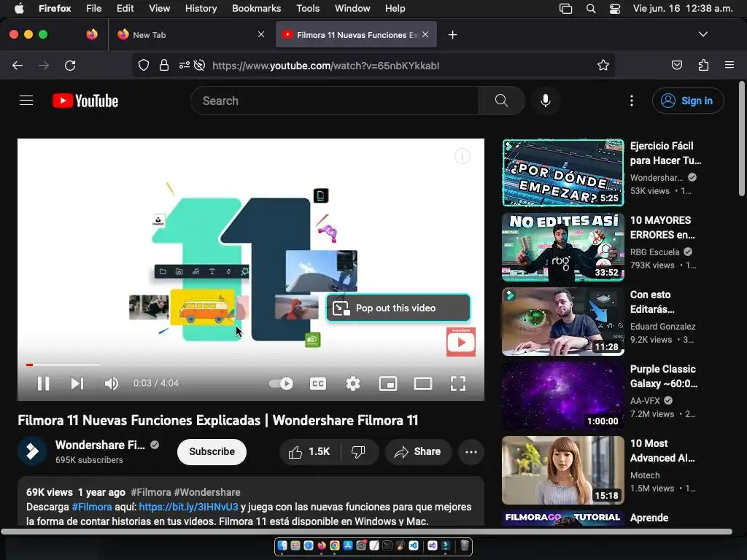Open the site permissions icon
This screenshot has height=560, width=747.
point(184,65)
